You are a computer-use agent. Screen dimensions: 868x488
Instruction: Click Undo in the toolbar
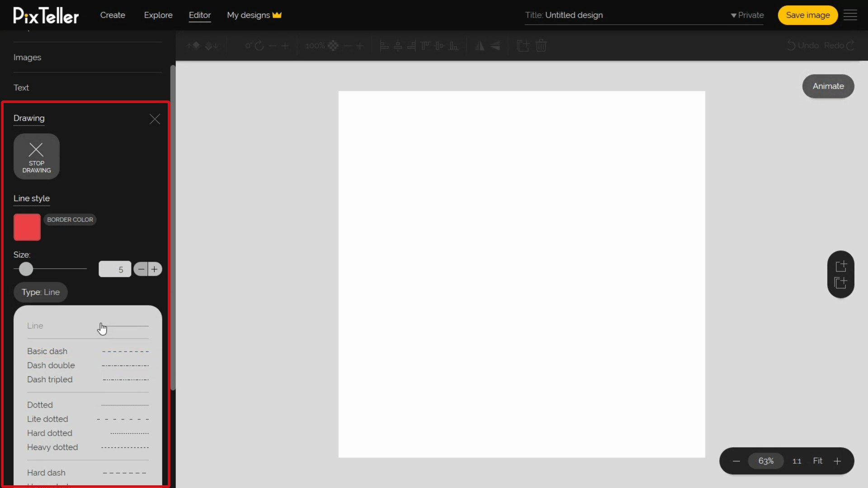[803, 46]
